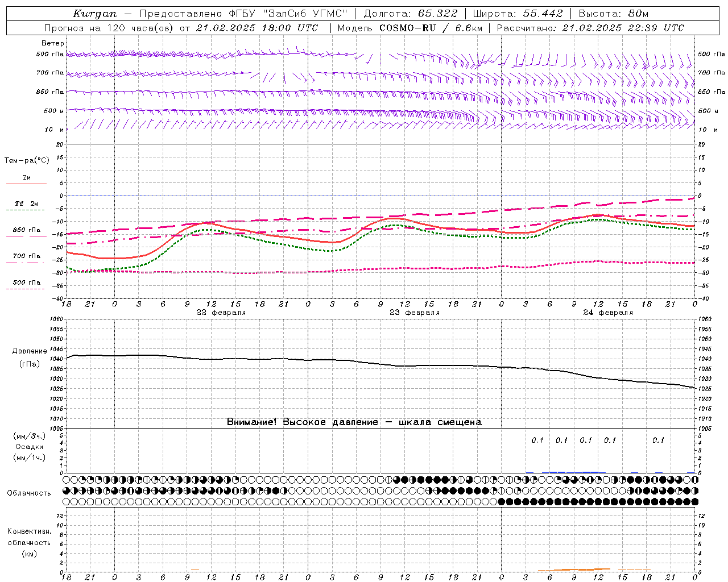Click the 500 гПа temperature legend entry
This screenshot has height=582, width=728.
coord(27,282)
